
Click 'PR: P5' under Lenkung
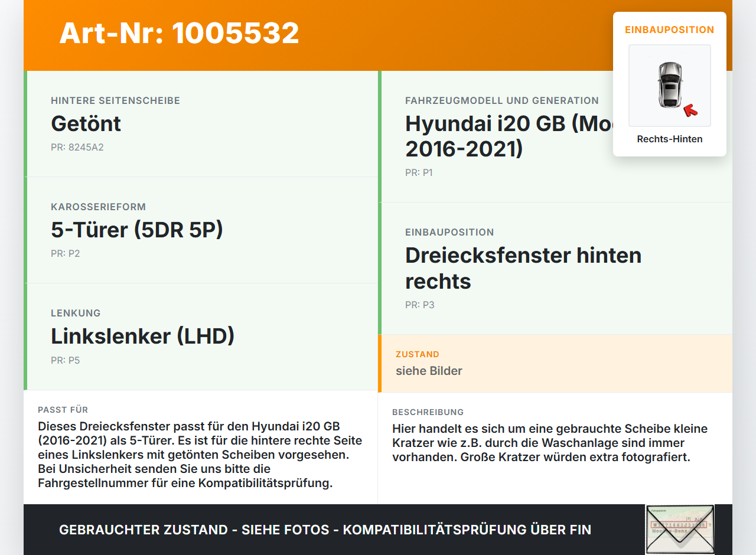coord(66,360)
